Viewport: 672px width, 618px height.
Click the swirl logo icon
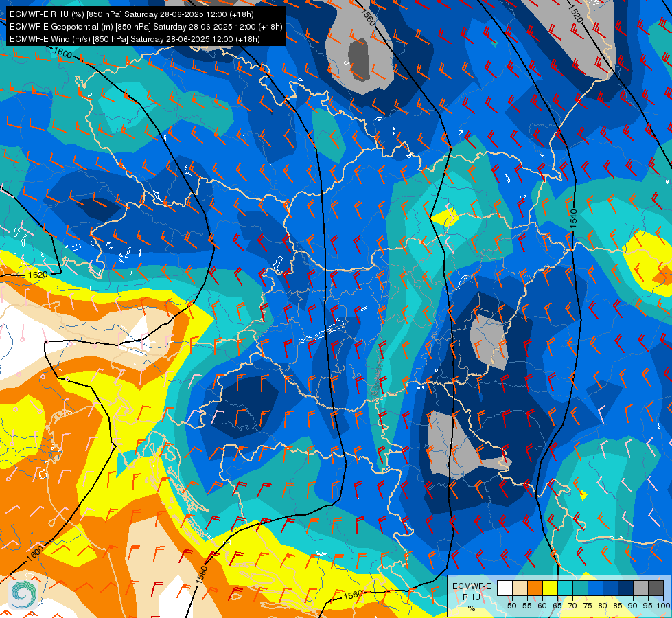(x=23, y=594)
